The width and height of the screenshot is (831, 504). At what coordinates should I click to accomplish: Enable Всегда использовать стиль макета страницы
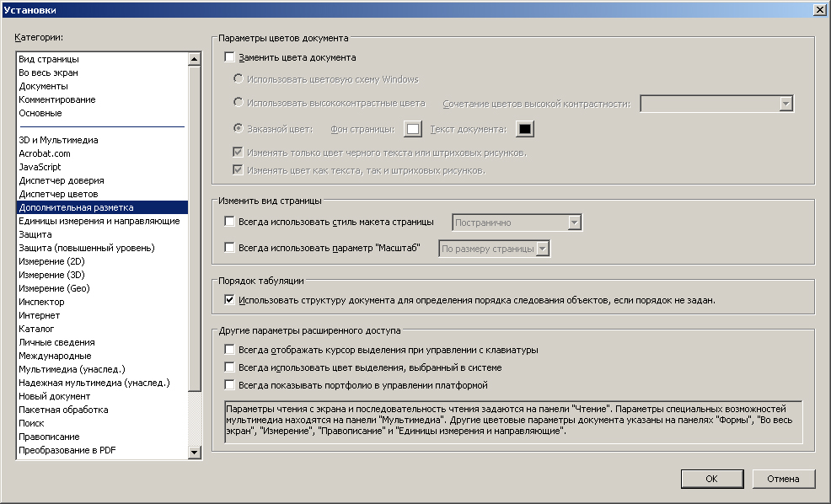click(x=229, y=222)
